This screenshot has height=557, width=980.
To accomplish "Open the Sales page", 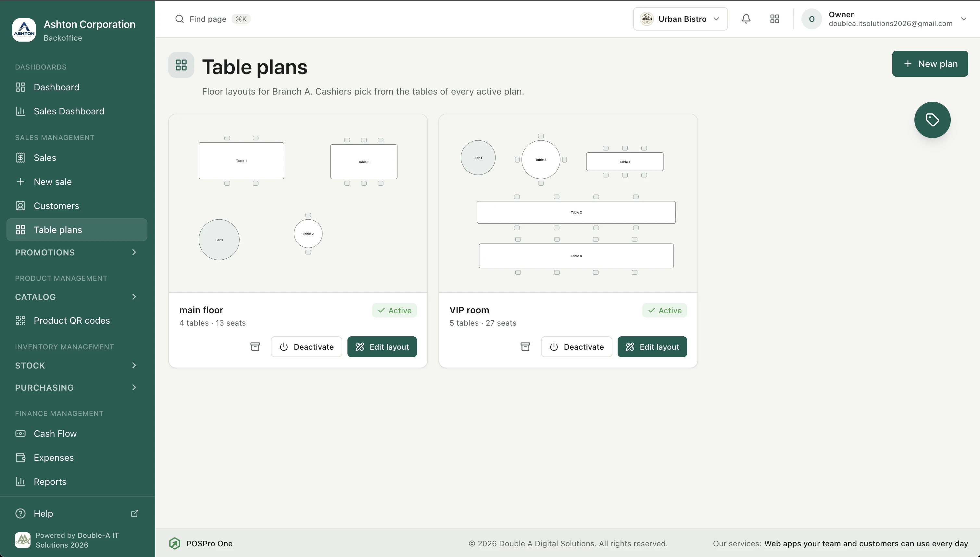I will click(77, 158).
